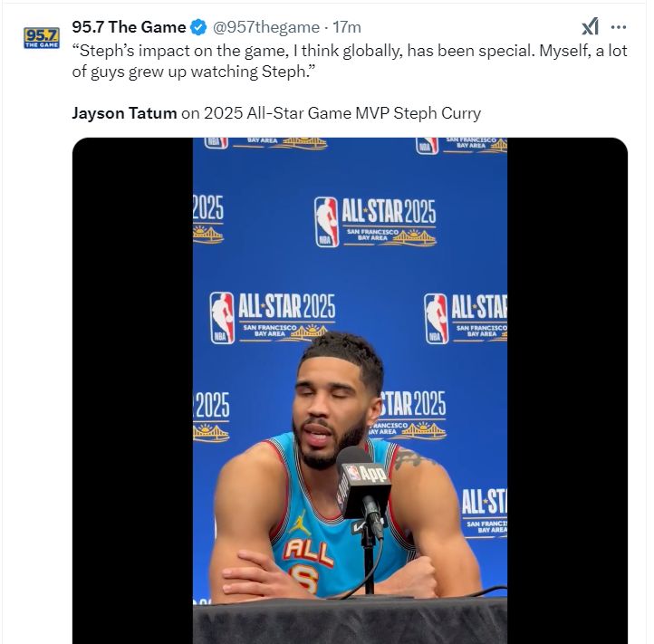
Task: Open the 17m timestamp permalink
Action: pyautogui.click(x=349, y=27)
